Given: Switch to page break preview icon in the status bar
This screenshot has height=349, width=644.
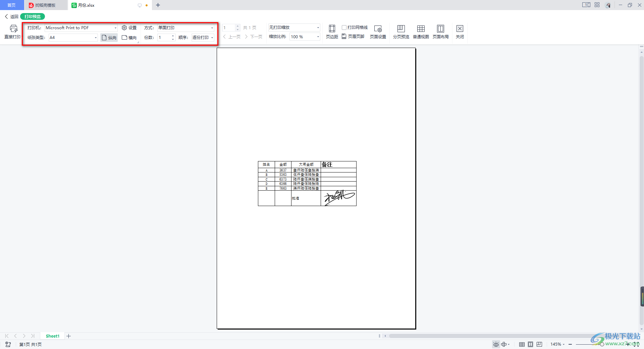Looking at the screenshot, I should click(x=539, y=344).
